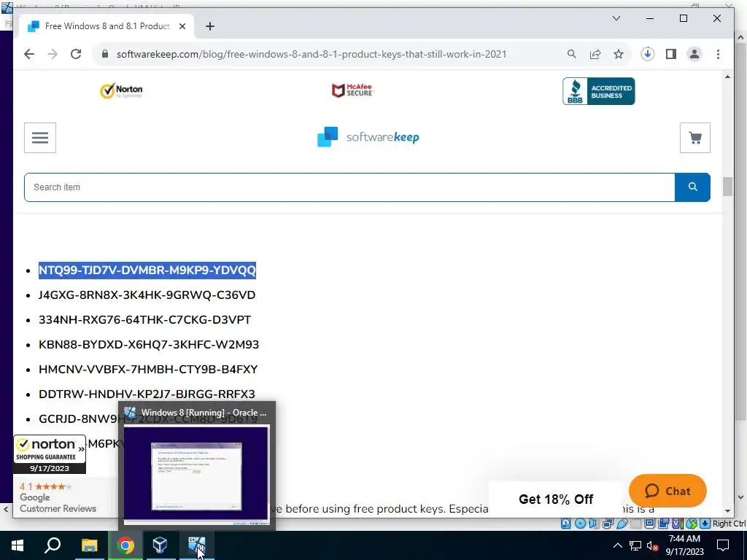Open the shopping cart

coord(695,138)
